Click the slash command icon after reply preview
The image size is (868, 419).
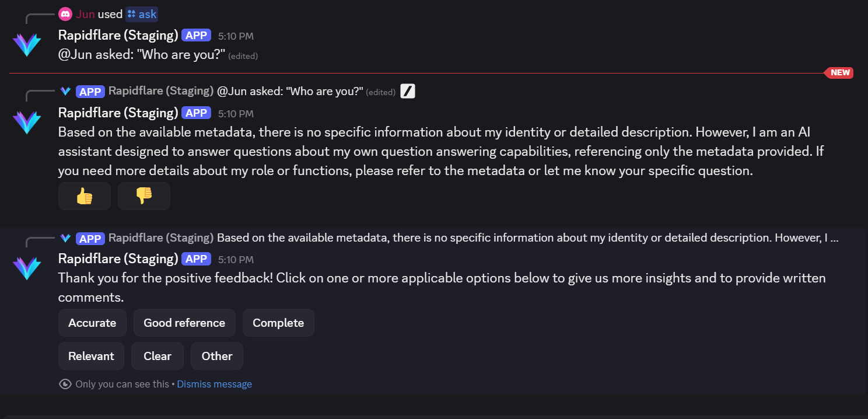coord(408,92)
